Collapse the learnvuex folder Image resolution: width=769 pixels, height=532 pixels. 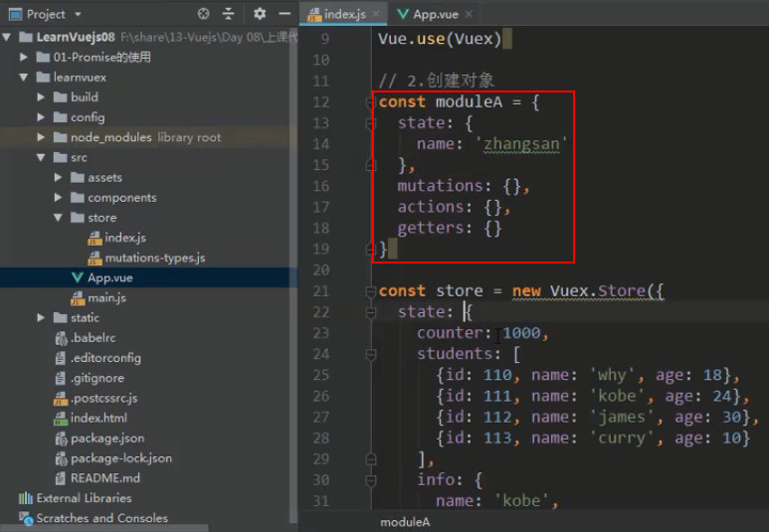(x=23, y=77)
